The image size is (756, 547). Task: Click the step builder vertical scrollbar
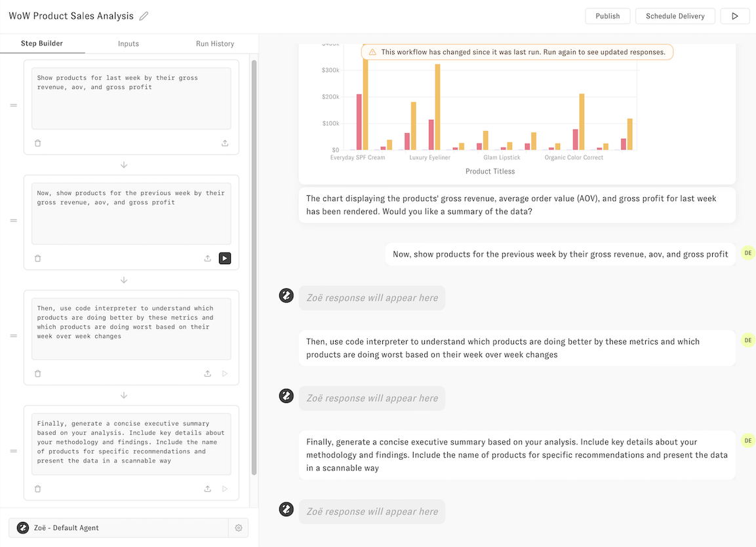coord(254,267)
